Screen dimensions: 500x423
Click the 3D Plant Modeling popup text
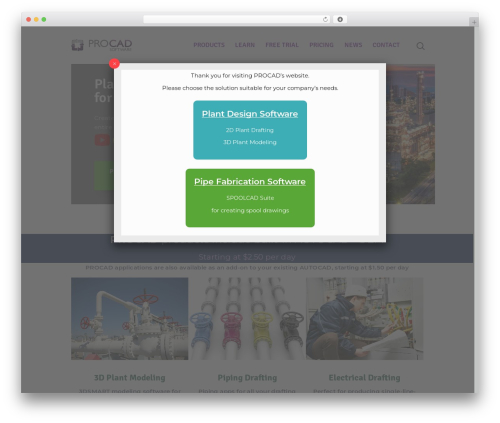coord(250,142)
